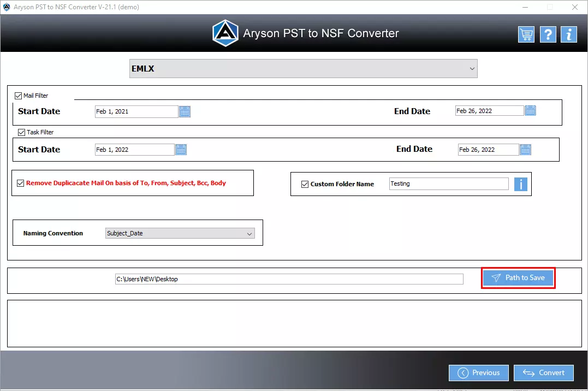Viewport: 588px width, 391px height.
Task: Uncheck the Mail Filter checkbox
Action: (18, 96)
